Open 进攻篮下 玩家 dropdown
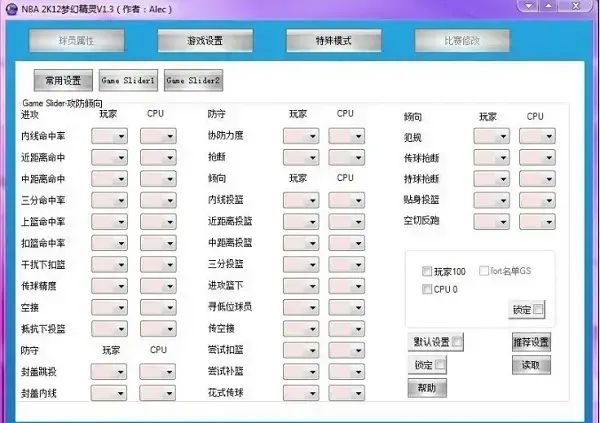 pyautogui.click(x=301, y=286)
